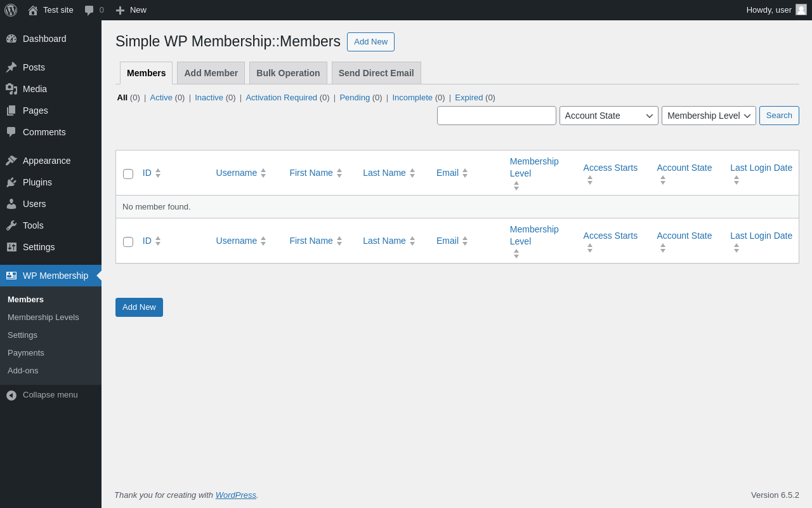
Task: Open Membership Levels in the submenu
Action: tap(43, 317)
